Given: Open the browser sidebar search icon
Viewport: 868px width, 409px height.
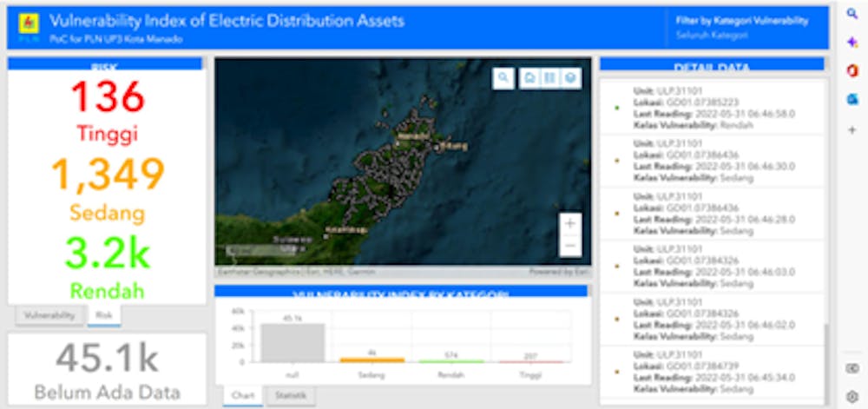Looking at the screenshot, I should (852, 14).
